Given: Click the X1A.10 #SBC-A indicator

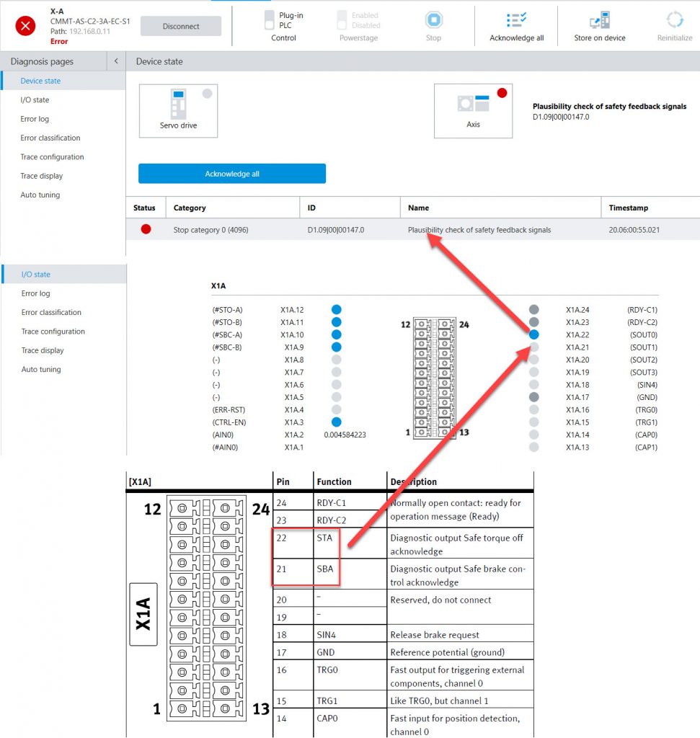Looking at the screenshot, I should (x=336, y=334).
